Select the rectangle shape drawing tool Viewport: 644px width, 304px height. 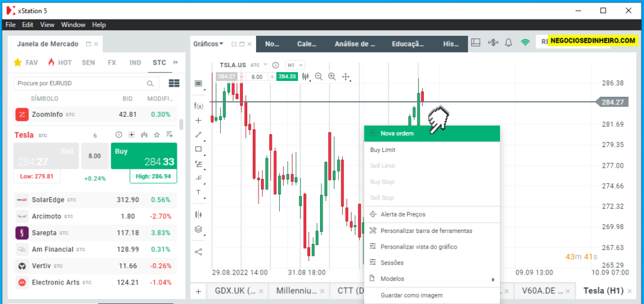pyautogui.click(x=198, y=149)
